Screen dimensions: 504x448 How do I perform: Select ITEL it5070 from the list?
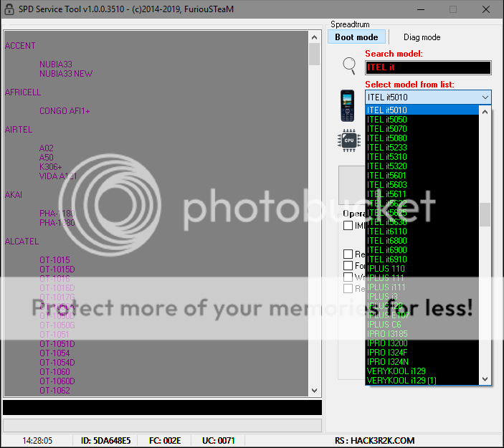pos(422,129)
